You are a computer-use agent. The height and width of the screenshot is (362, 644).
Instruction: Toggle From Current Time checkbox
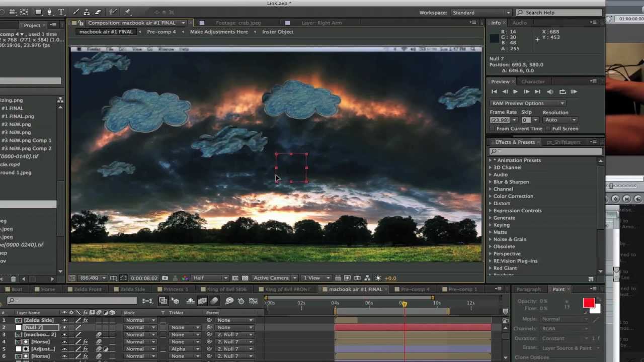tap(493, 129)
